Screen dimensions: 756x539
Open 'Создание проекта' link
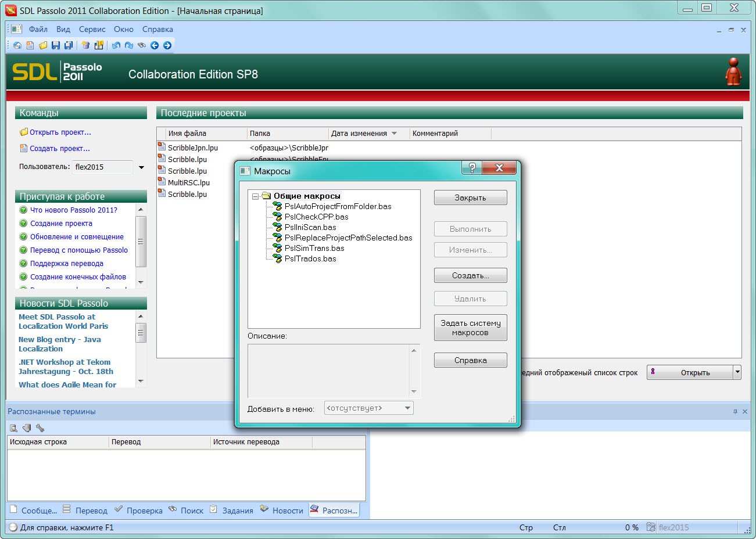pyautogui.click(x=61, y=223)
